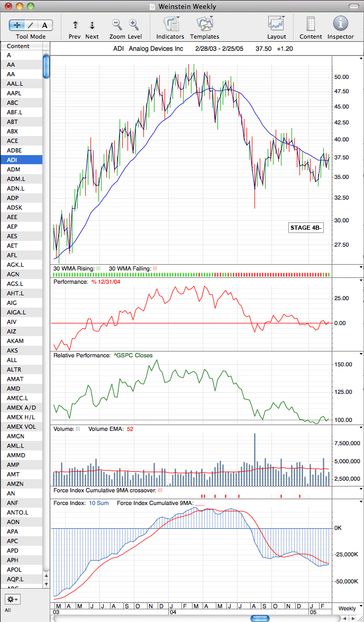Select ABX in the symbol list
364x622 pixels.
tap(21, 131)
